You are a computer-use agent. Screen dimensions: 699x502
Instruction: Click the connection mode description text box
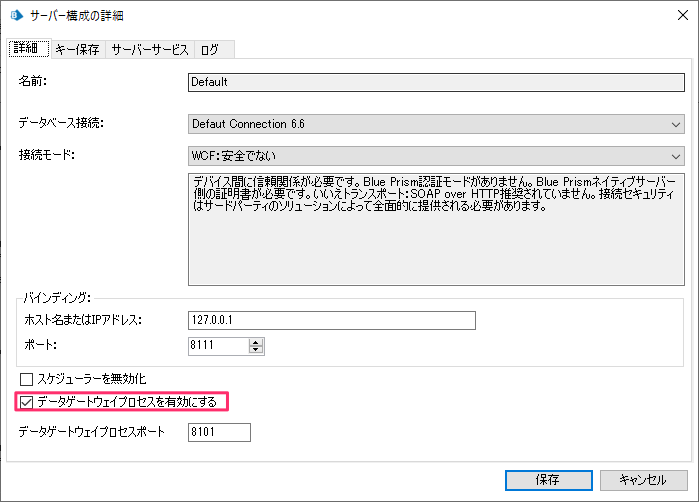point(436,229)
